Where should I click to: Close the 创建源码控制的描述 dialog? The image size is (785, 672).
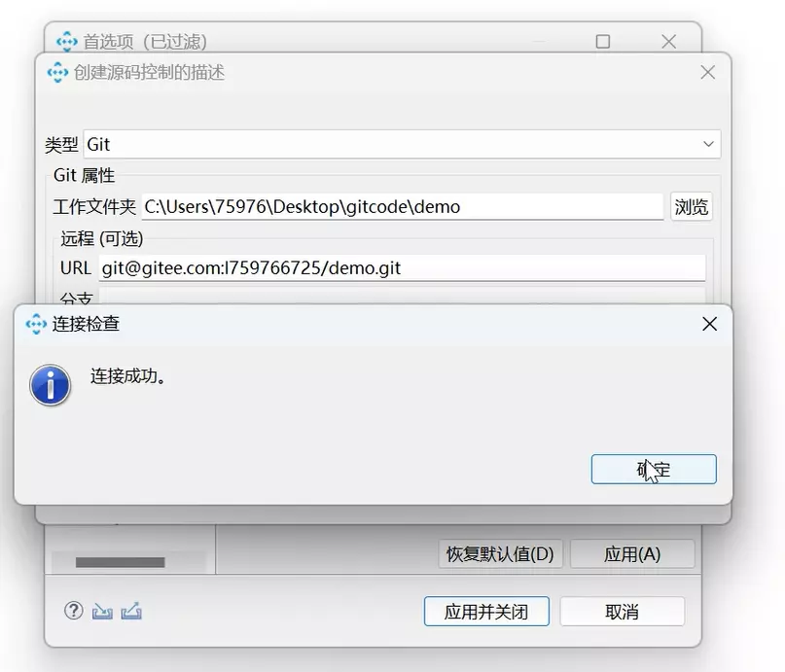[x=707, y=73]
